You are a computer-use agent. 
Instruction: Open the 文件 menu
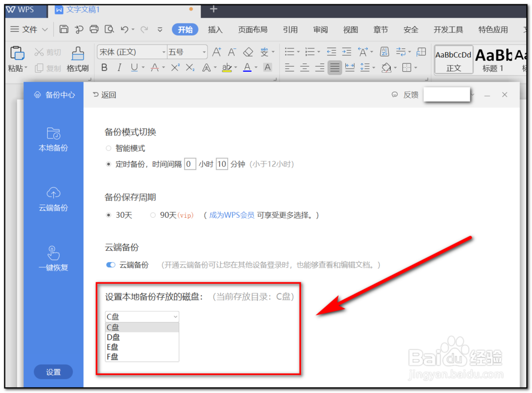coord(29,30)
